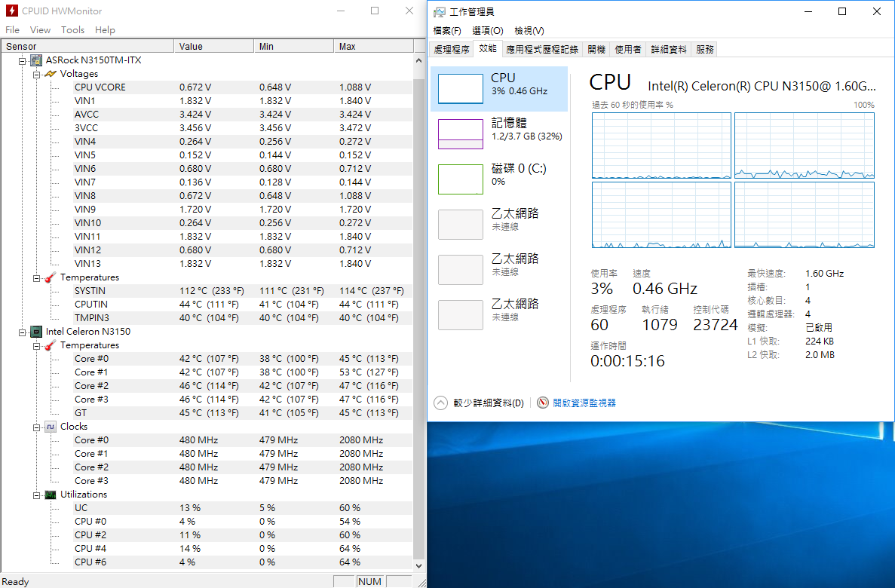Click the motherboard Temperatures thermometer icon
Screen dimensions: 895x588
click(51, 277)
